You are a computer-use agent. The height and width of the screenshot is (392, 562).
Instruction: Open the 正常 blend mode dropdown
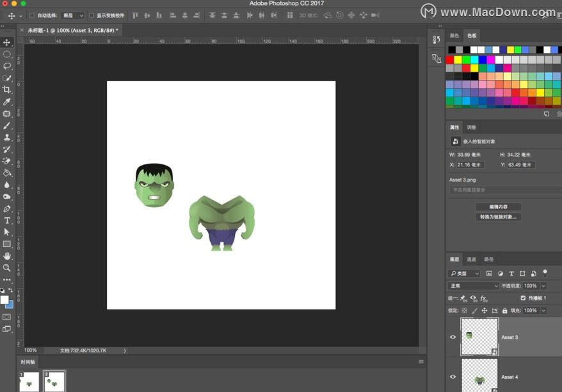pyautogui.click(x=474, y=286)
